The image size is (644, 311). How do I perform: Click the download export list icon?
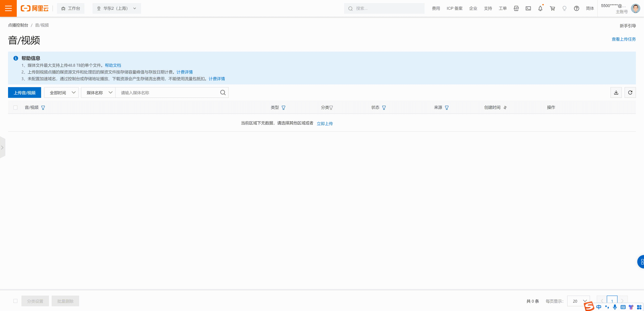[616, 93]
